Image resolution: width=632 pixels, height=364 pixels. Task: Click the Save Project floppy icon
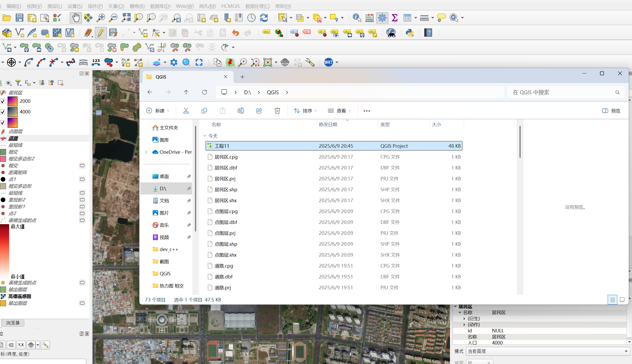(x=19, y=18)
